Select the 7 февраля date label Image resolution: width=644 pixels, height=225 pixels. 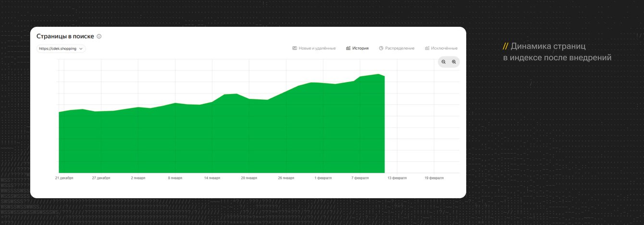coord(359,178)
